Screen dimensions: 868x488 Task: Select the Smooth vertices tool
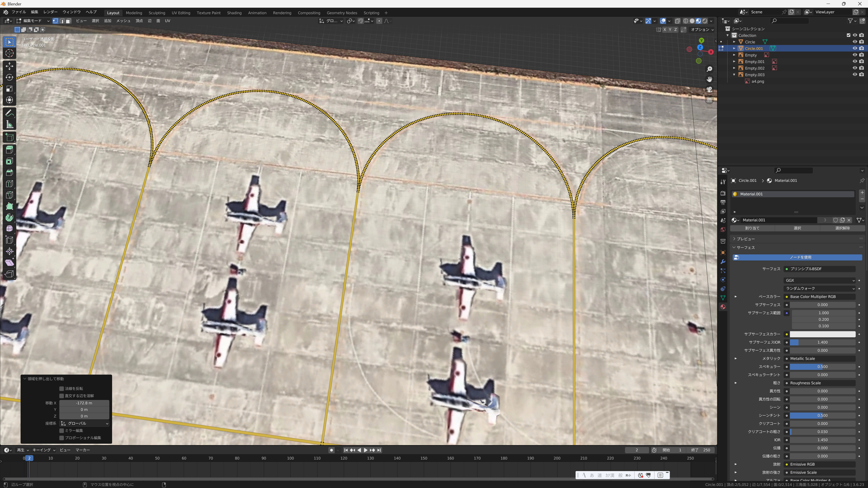9,229
